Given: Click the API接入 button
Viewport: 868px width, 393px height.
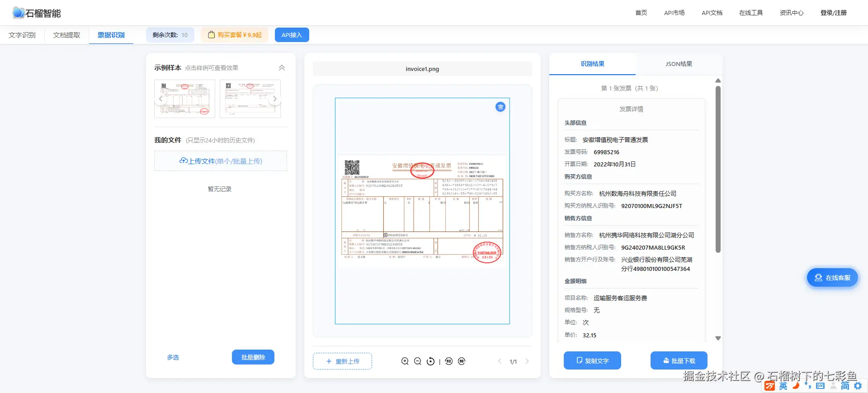Looking at the screenshot, I should (x=292, y=35).
